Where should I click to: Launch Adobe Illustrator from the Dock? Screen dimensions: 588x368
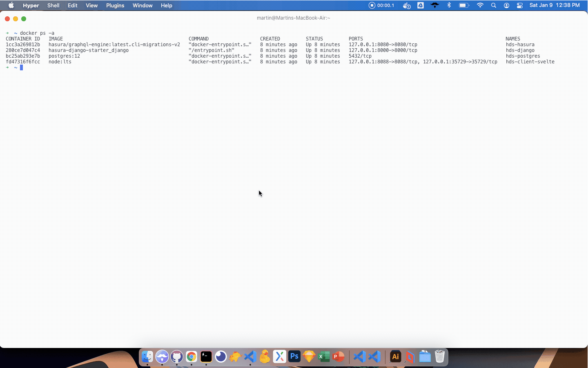pos(395,357)
